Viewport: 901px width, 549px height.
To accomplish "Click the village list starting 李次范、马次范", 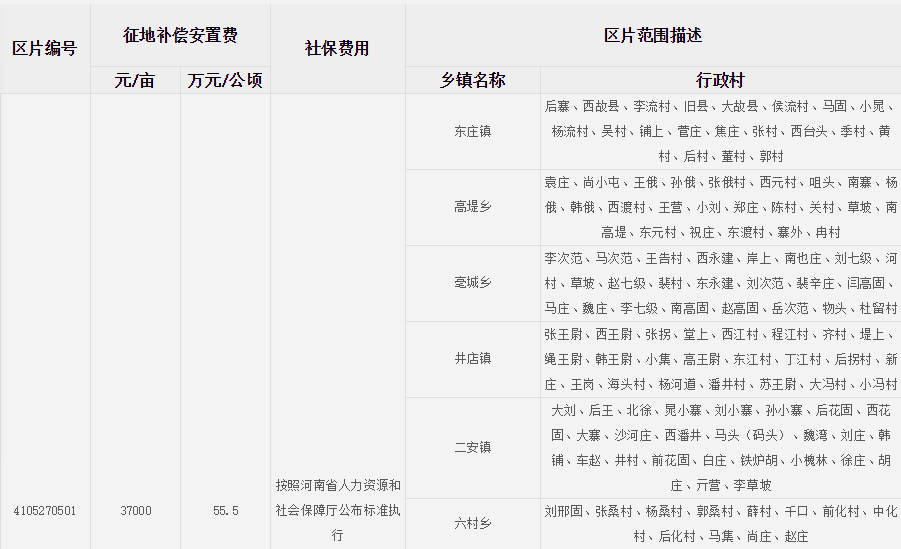I will 721,283.
